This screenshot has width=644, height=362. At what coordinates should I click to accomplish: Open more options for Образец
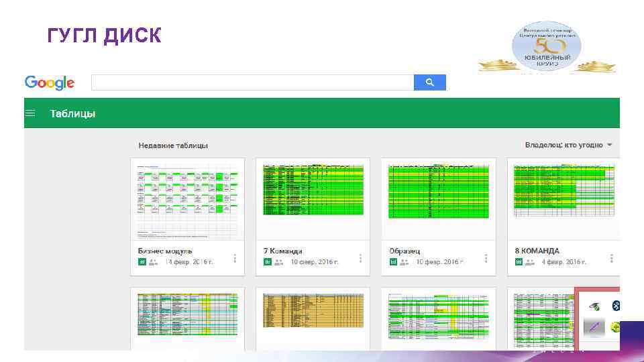pyautogui.click(x=486, y=258)
